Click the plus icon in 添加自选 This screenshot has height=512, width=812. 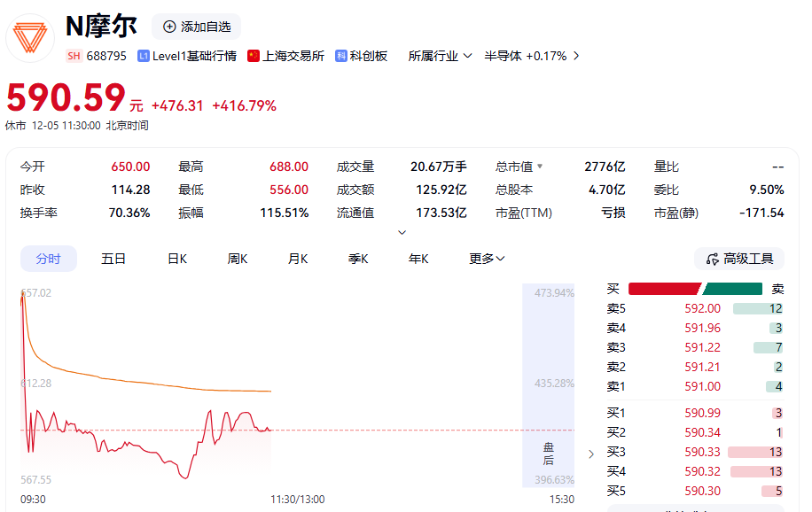pyautogui.click(x=169, y=27)
